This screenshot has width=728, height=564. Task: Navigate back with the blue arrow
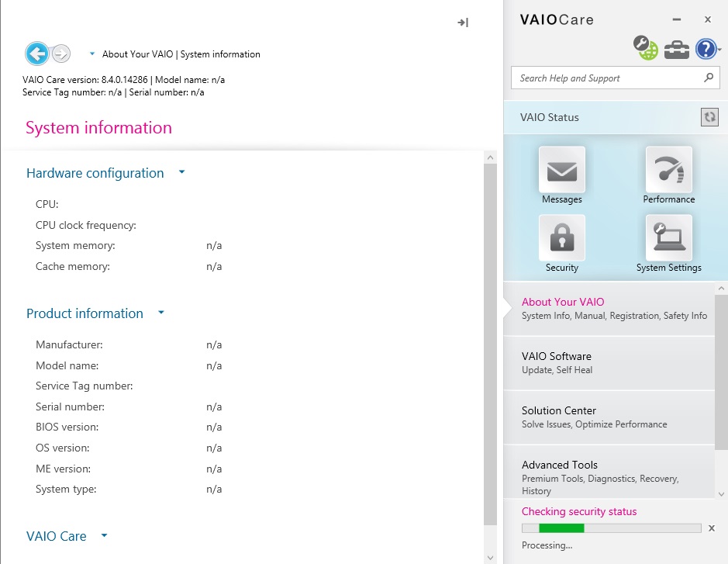point(37,54)
